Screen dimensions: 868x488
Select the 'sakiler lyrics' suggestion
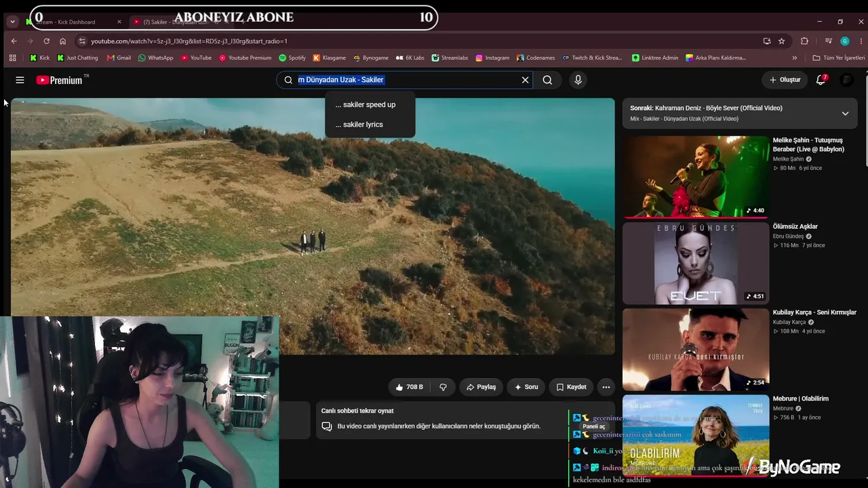pyautogui.click(x=370, y=125)
